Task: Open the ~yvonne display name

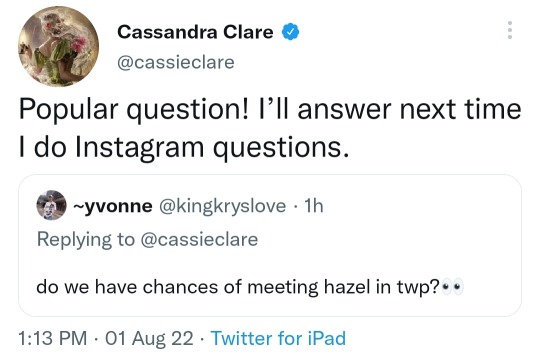Action: pyautogui.click(x=113, y=206)
